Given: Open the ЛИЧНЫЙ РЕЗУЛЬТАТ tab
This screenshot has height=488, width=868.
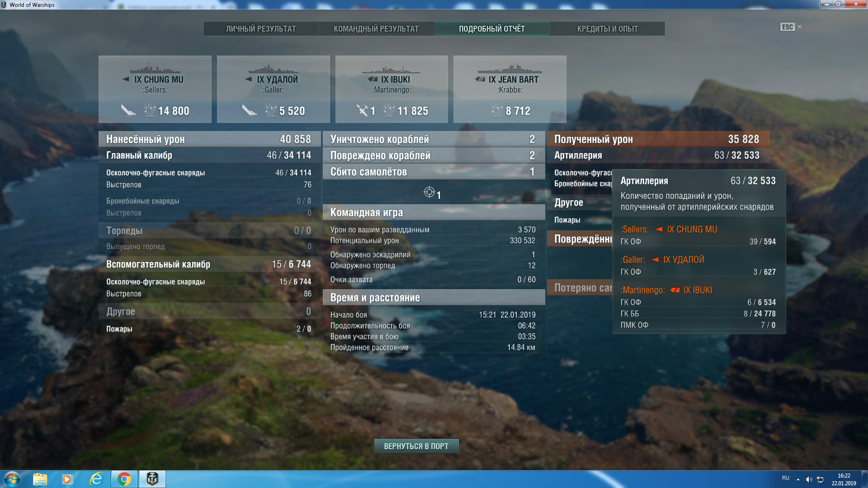Looking at the screenshot, I should click(261, 28).
